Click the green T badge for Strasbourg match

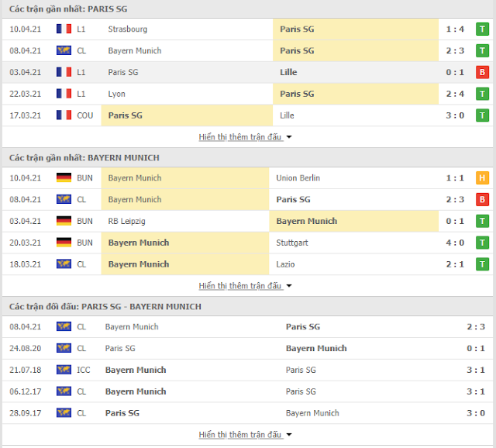482,29
